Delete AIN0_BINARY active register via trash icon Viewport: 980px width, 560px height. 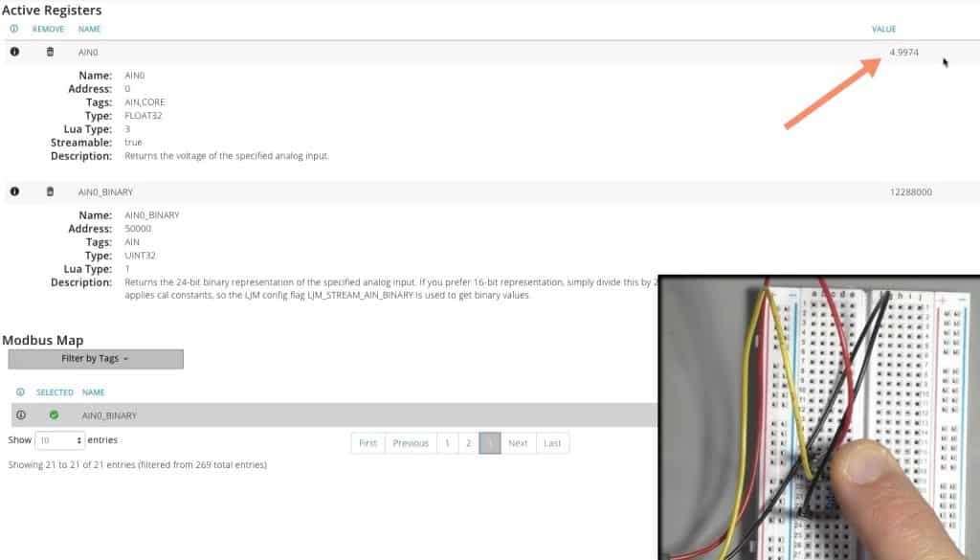50,191
